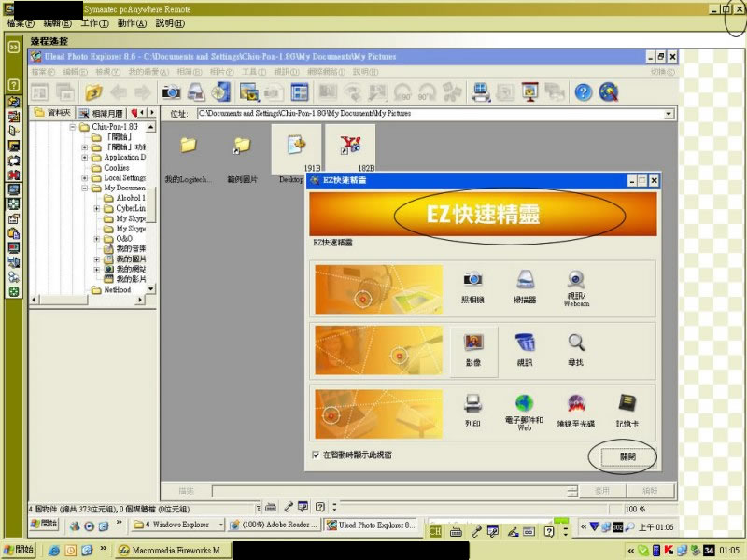Open pcAnywhere's 編輯(E) menu
Screen dimensions: 747x560
pos(57,22)
